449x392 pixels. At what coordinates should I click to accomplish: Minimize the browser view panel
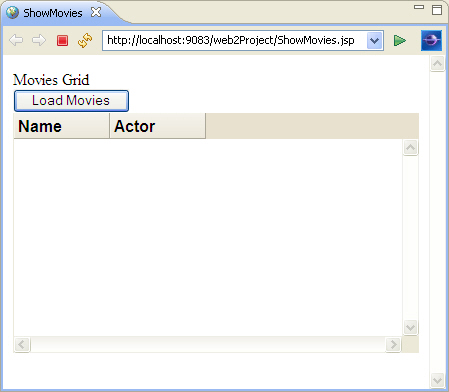(419, 7)
